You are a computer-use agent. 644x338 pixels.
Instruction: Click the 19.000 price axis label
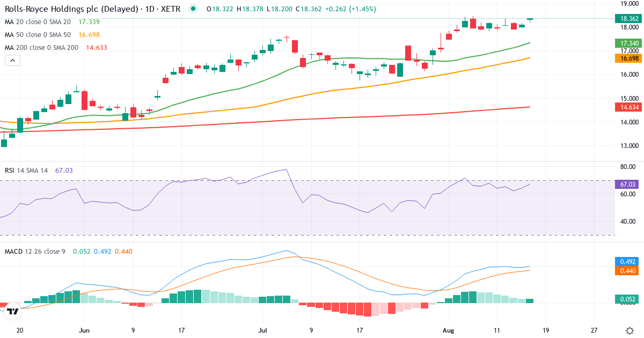(629, 3)
